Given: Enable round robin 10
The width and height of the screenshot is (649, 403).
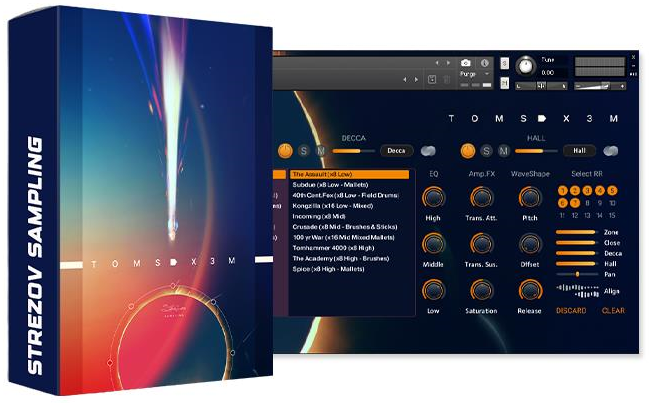Looking at the screenshot, I should tap(612, 203).
